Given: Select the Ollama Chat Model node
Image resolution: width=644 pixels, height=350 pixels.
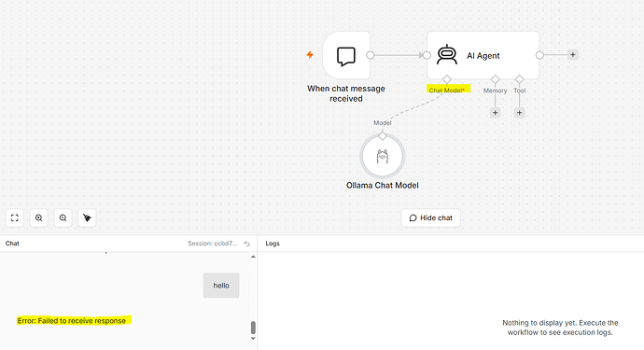Looking at the screenshot, I should tap(383, 156).
